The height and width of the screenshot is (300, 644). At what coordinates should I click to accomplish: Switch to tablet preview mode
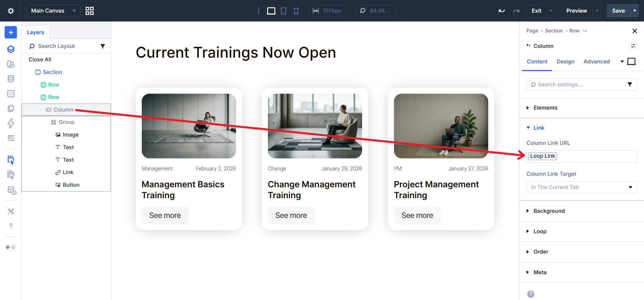[x=284, y=11]
